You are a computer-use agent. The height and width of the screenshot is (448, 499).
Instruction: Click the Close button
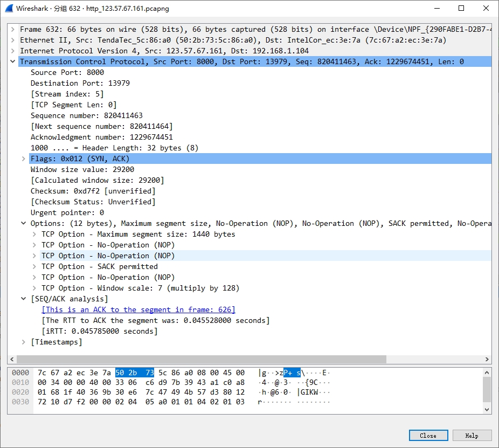coord(428,436)
